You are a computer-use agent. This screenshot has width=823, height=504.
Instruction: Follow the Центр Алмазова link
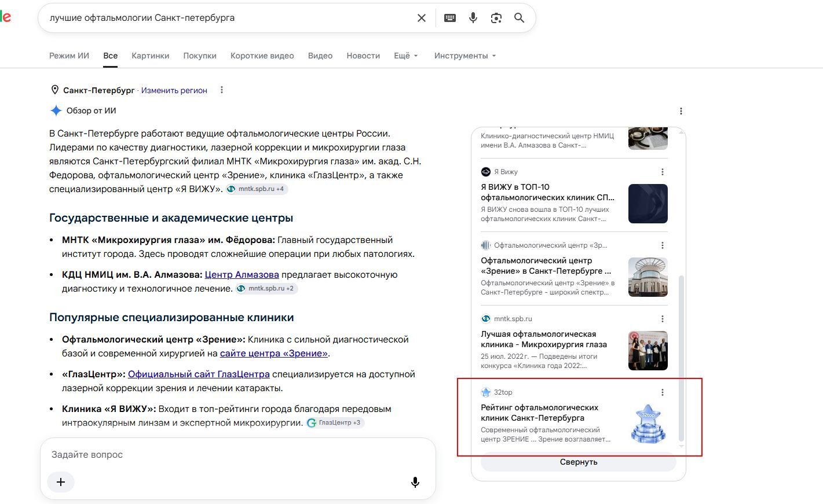[x=242, y=275]
